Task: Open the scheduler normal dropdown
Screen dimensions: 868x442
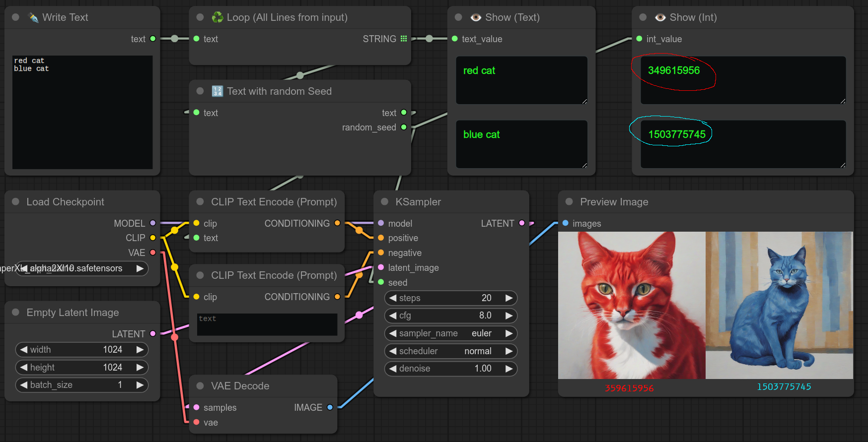Action: click(450, 351)
